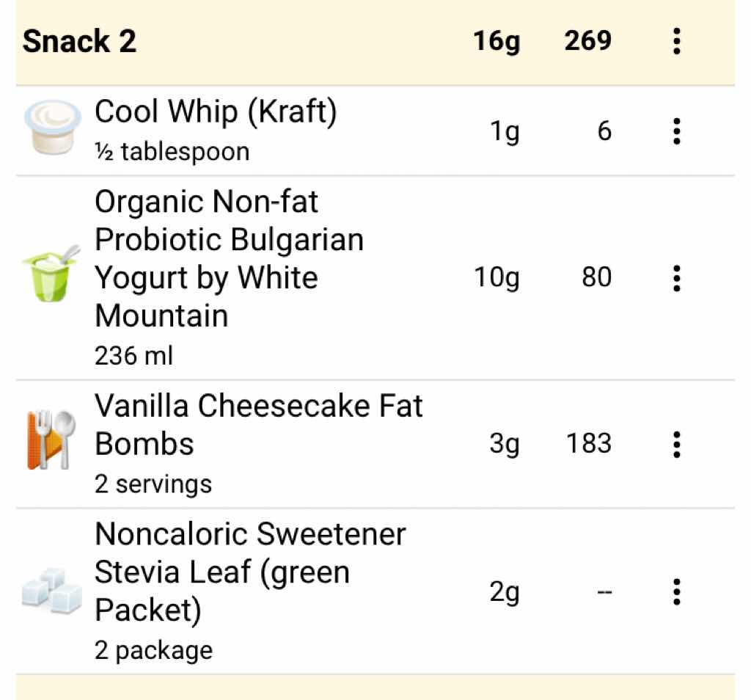Open Vanilla Cheesecake Fat Bombs options menu
Viewport: 751px width, 700px height.
click(676, 444)
